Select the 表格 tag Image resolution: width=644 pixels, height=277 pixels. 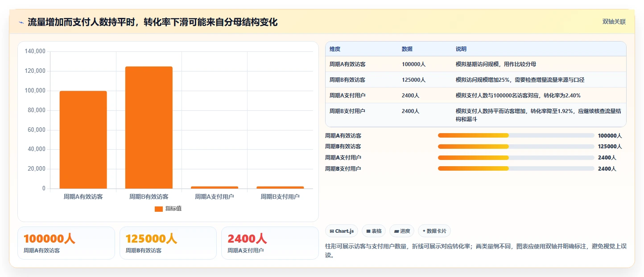374,231
